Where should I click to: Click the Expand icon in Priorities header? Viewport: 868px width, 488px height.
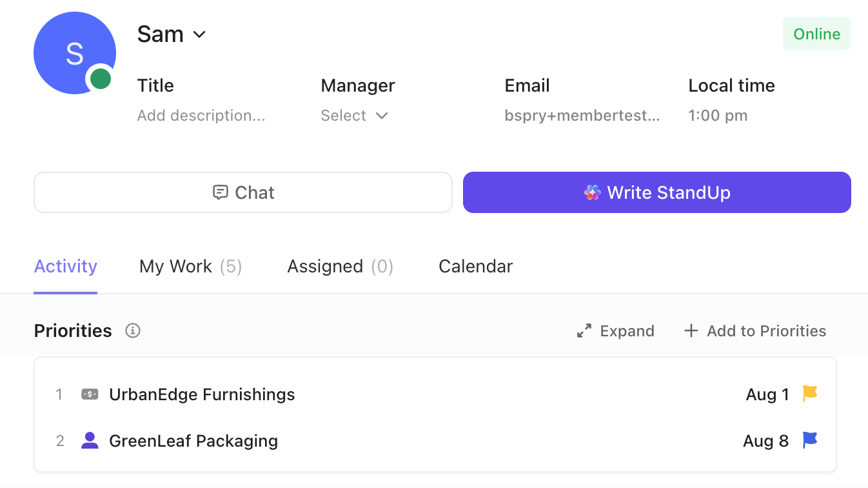pyautogui.click(x=583, y=330)
